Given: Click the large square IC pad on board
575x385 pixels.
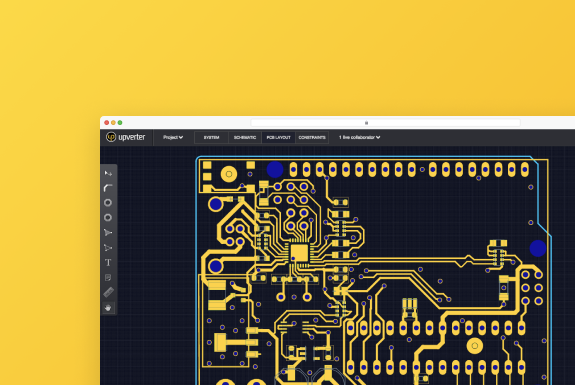Looking at the screenshot, I should (299, 253).
